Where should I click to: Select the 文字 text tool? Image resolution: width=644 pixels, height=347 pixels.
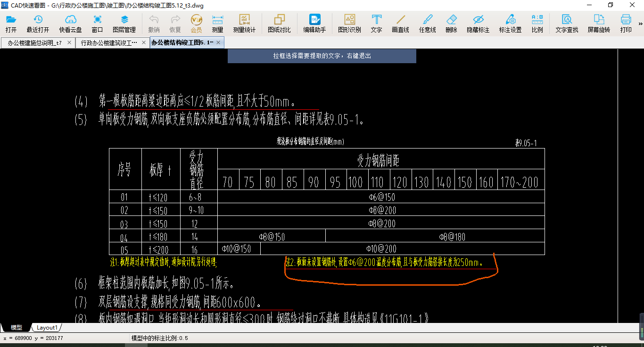coord(376,24)
